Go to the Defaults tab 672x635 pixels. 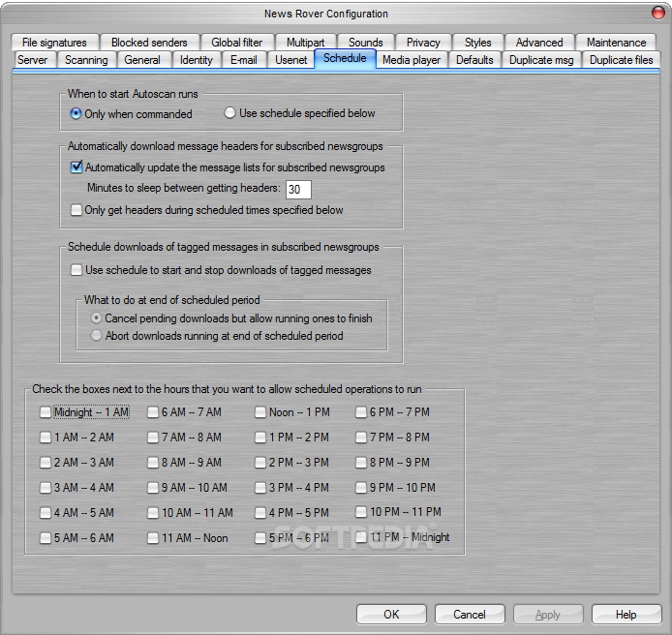click(474, 60)
